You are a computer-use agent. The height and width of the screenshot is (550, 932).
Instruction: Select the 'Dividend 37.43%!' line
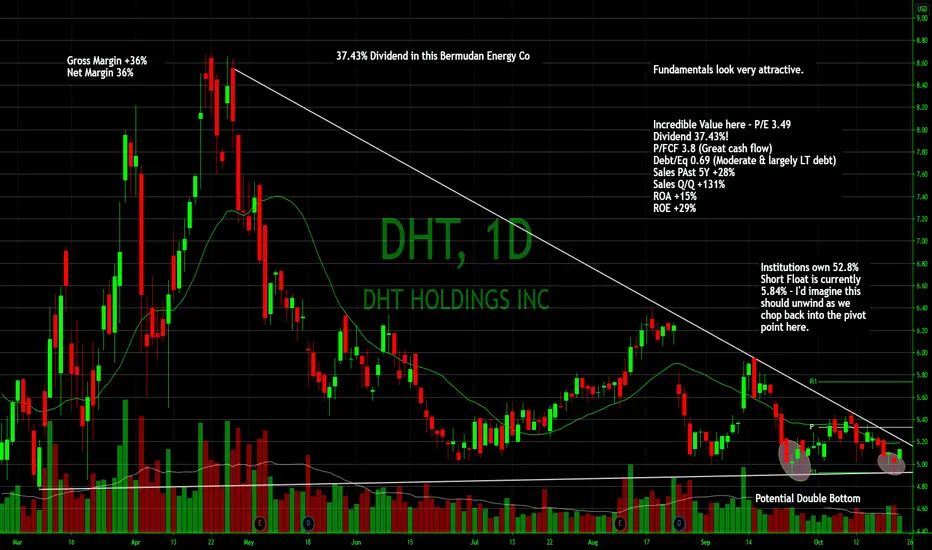point(690,136)
